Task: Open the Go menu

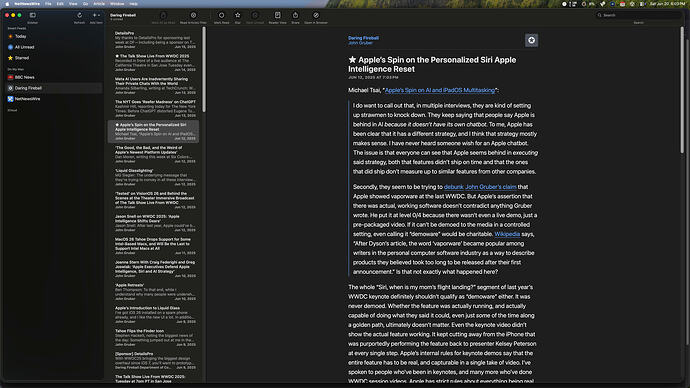Action: (85, 4)
